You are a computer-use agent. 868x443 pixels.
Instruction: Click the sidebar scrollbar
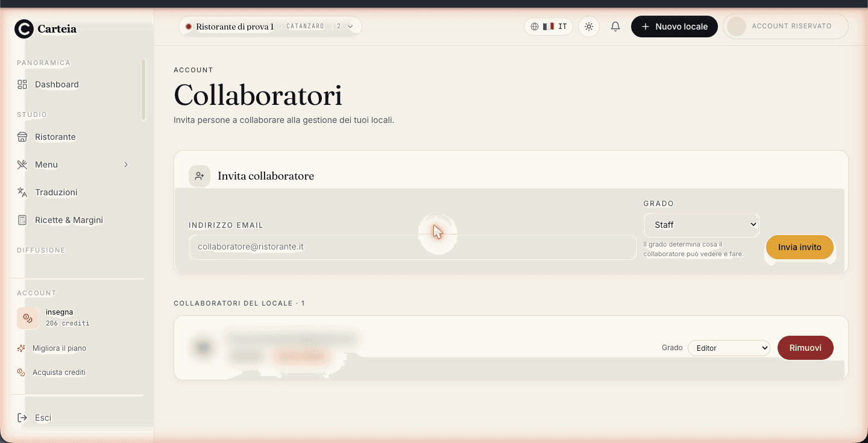click(x=143, y=89)
